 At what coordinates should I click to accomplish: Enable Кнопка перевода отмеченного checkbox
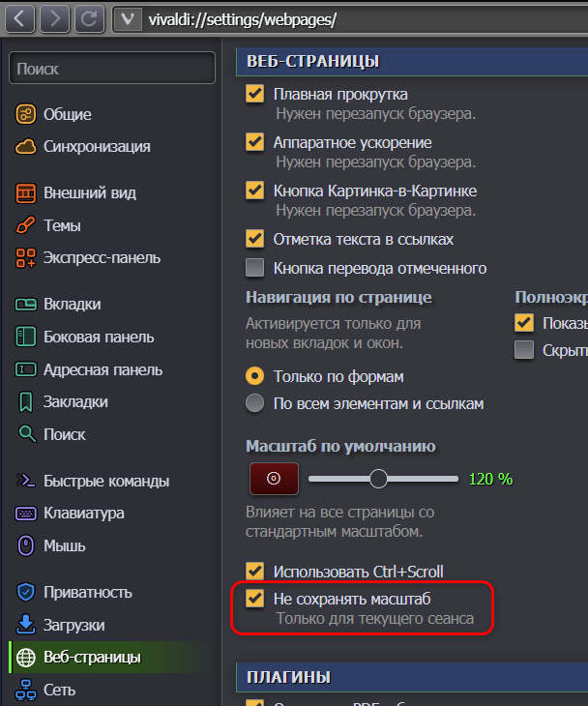tap(254, 268)
